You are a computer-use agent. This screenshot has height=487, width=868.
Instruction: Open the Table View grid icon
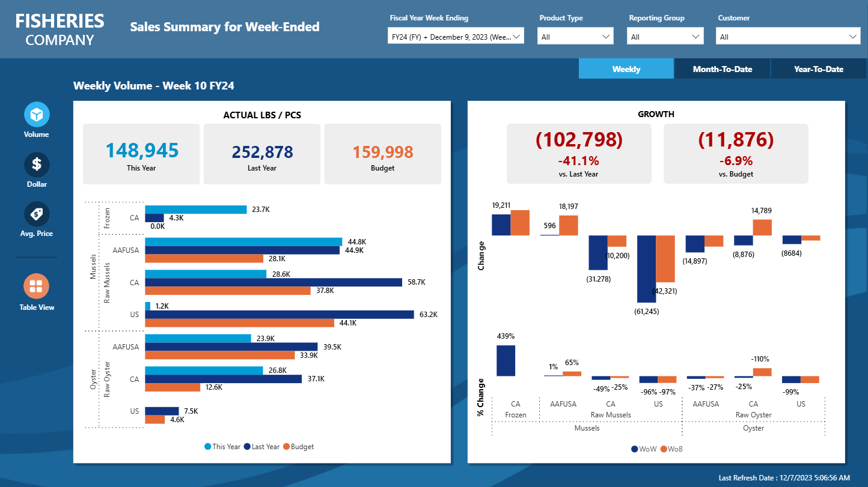37,286
